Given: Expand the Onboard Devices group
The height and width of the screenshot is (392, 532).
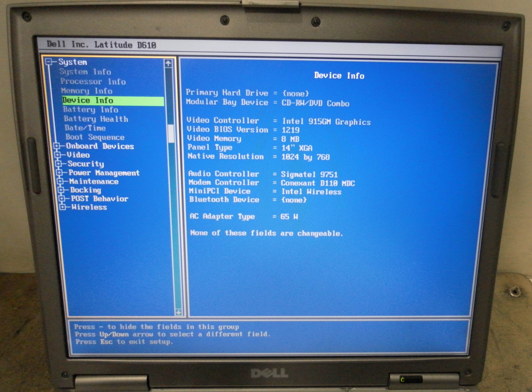Looking at the screenshot, I should click(x=56, y=146).
